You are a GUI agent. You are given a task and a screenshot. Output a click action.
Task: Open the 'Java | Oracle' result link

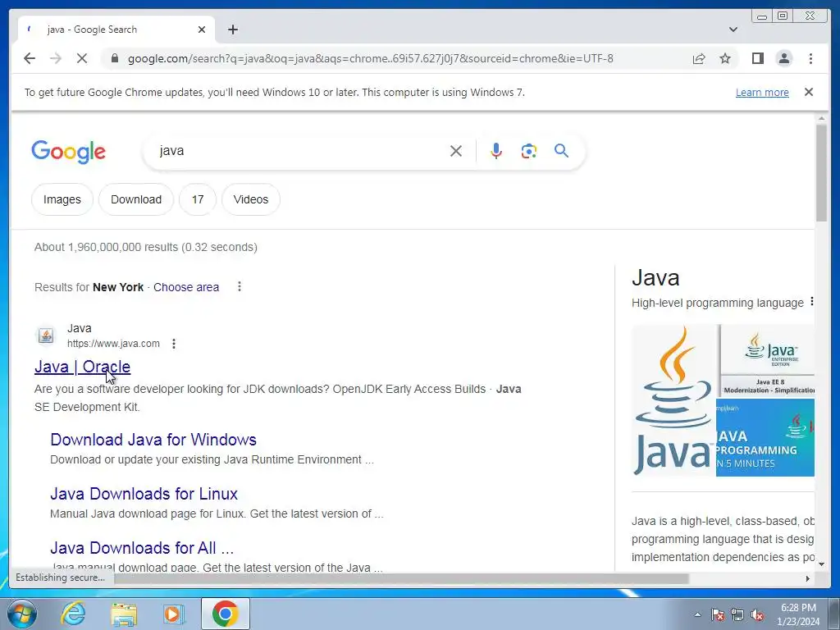tap(83, 367)
